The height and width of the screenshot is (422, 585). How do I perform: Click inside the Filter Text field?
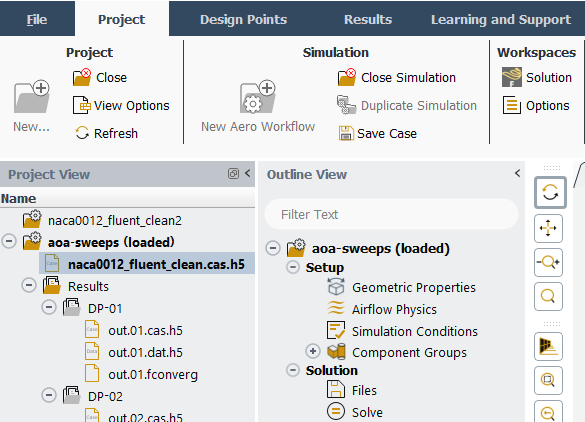point(391,215)
